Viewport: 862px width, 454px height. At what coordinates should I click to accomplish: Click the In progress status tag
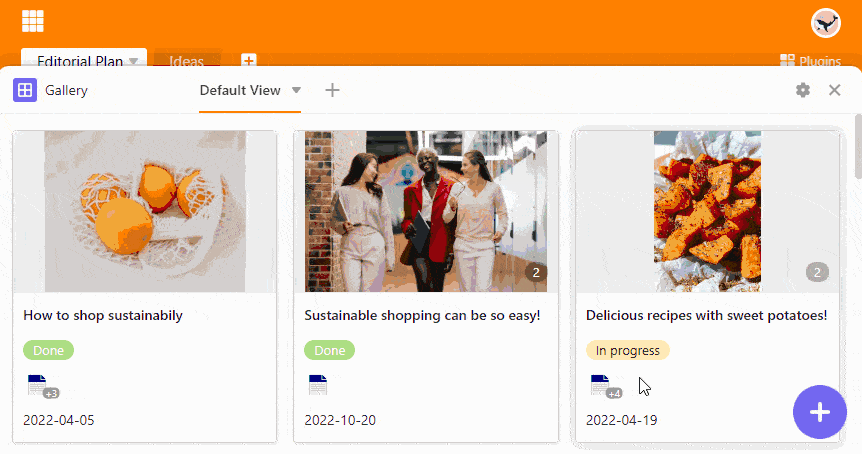pos(627,350)
